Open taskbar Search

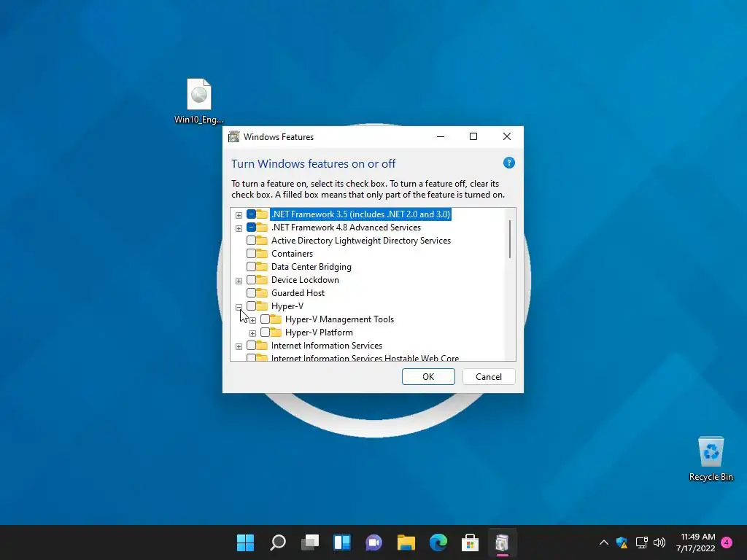(278, 542)
